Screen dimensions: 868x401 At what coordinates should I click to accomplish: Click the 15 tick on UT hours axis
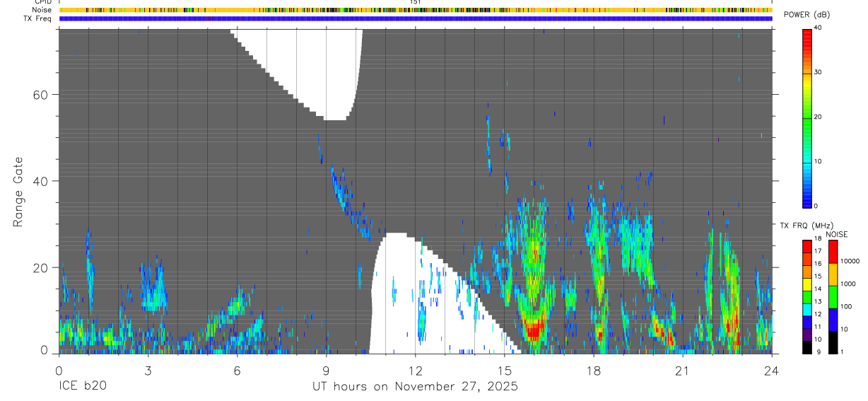coord(505,370)
